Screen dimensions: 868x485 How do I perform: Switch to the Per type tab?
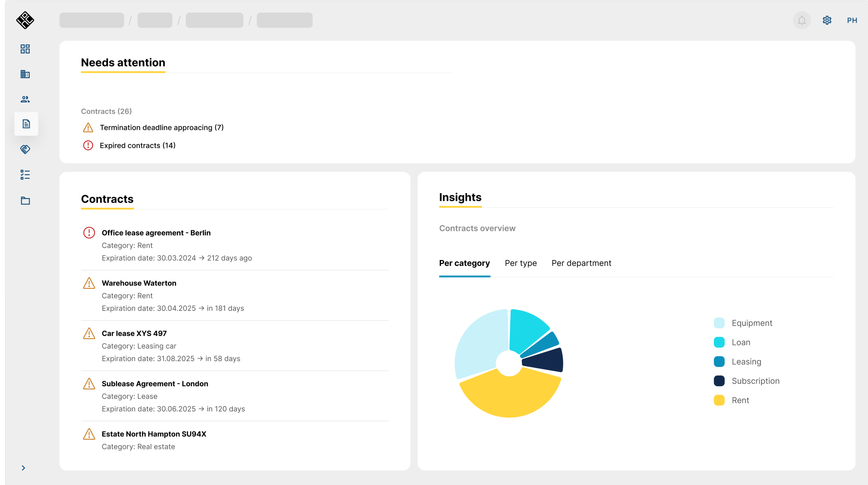coord(521,263)
